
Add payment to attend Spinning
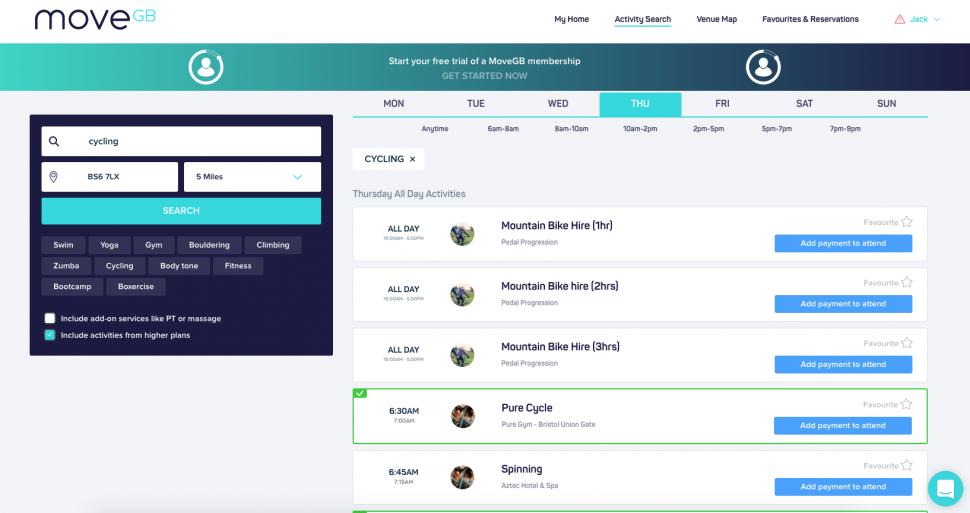point(843,487)
